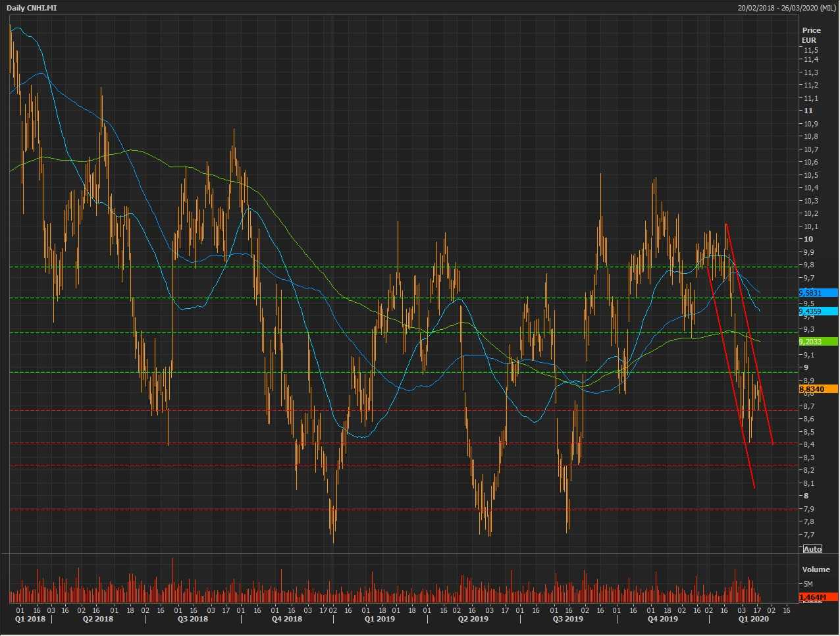The image size is (840, 636).
Task: Click the date range label 20/02/2018 - 26/03/2020
Action: tap(786, 8)
